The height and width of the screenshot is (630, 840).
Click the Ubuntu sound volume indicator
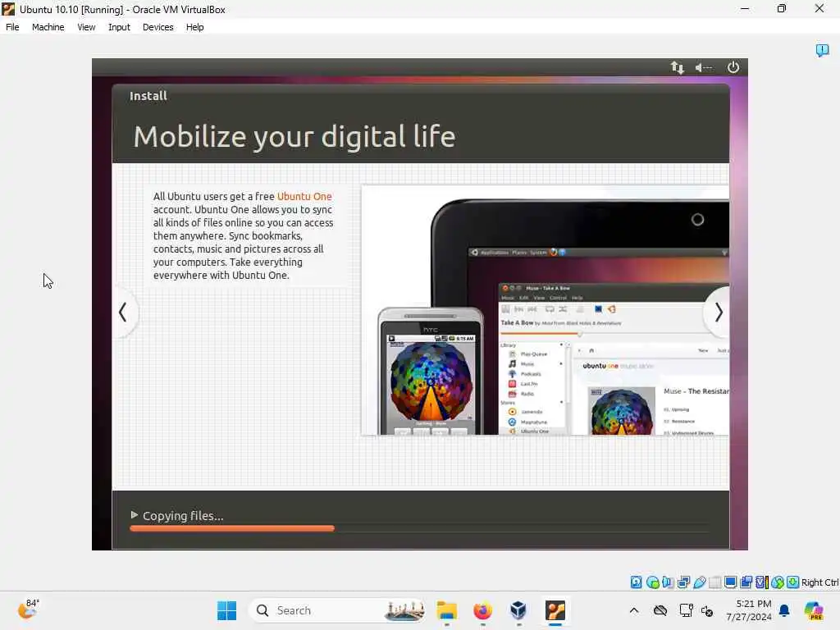click(x=703, y=67)
